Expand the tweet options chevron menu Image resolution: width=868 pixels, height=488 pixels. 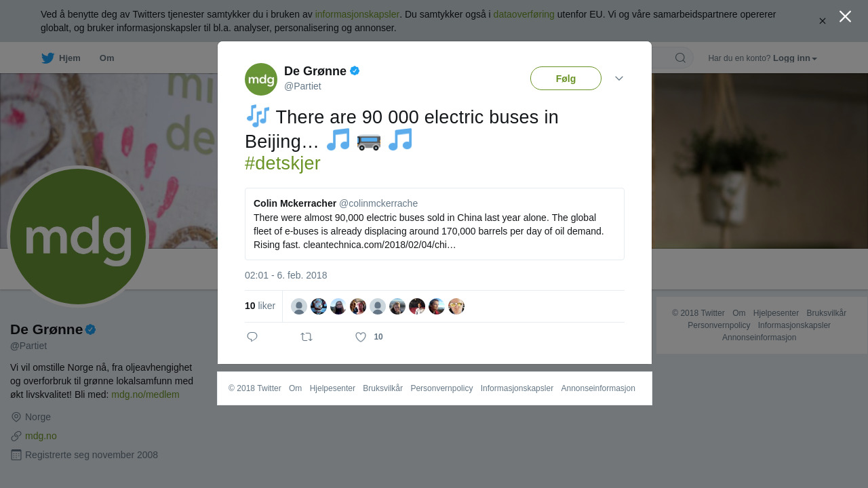pyautogui.click(x=618, y=79)
